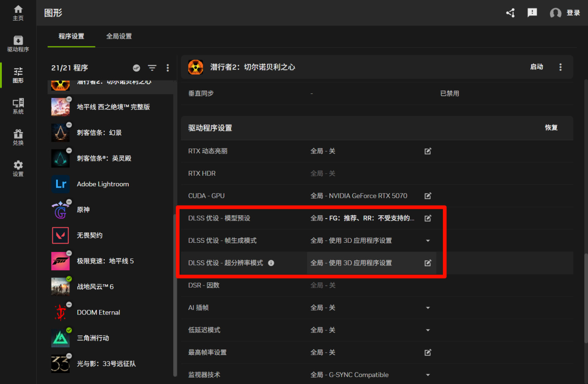Screen dimensions: 588x384
Task: Expand the AI 插帧 dropdown
Action: 428,308
